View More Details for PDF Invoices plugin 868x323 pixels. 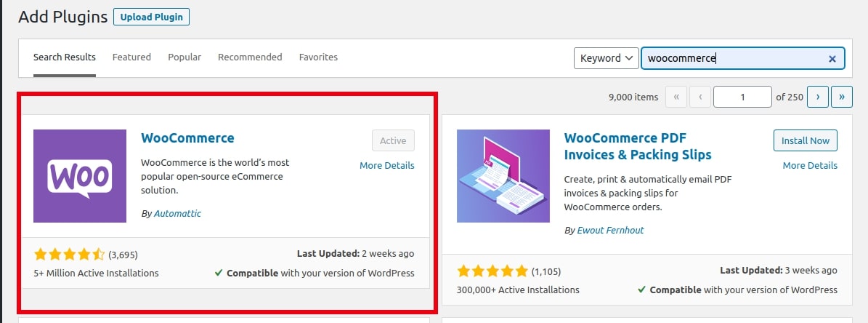pos(810,166)
